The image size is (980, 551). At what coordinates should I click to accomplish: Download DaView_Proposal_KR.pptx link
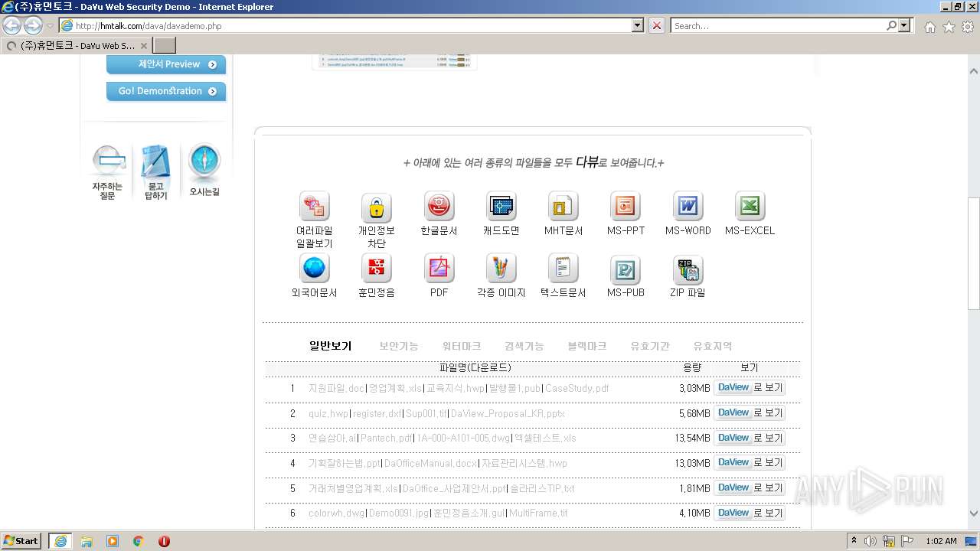point(508,413)
